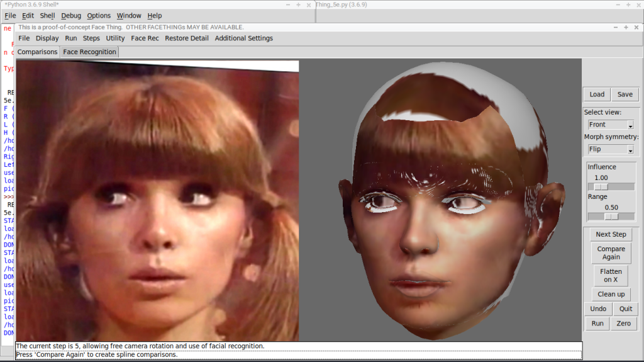
Task: Click the 3D head model viewport
Action: (440, 200)
